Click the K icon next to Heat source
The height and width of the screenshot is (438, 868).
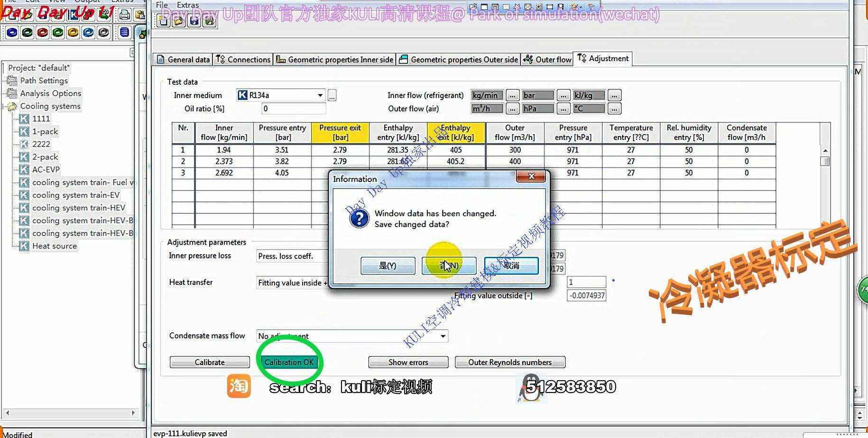click(24, 246)
